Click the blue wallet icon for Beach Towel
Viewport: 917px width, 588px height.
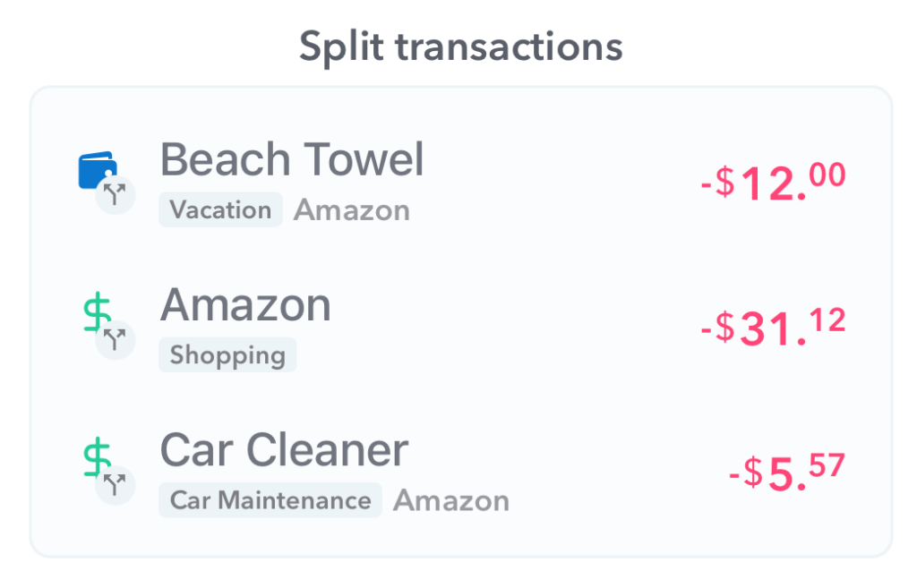tap(98, 169)
